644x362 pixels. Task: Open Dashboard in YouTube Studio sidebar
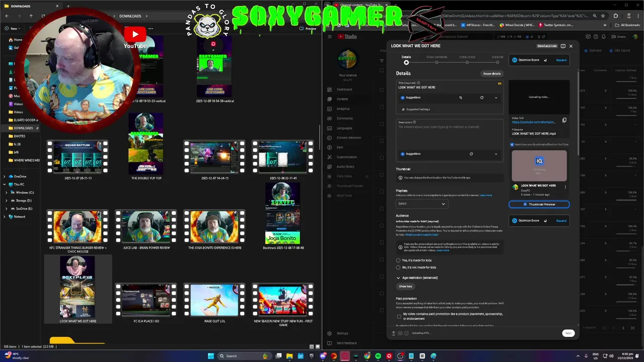344,89
